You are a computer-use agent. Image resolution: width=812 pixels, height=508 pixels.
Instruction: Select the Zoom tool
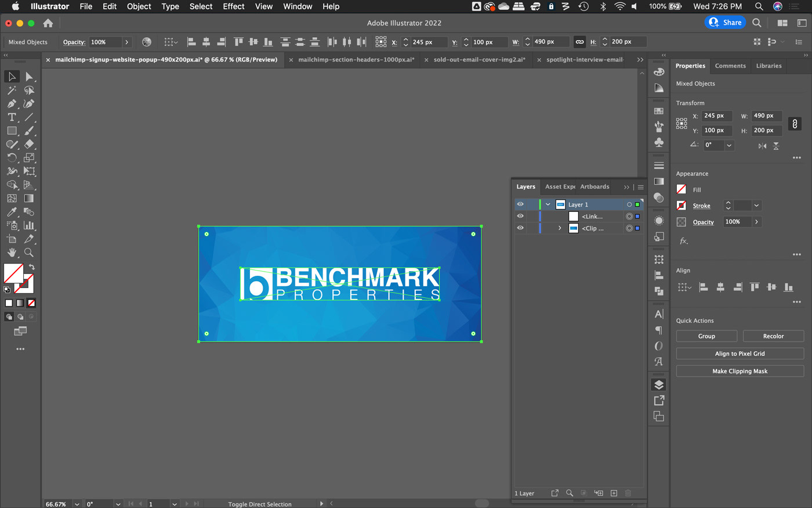click(29, 253)
